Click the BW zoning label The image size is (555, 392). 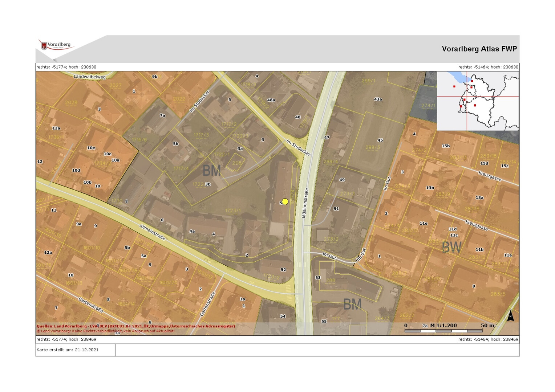[451, 247]
